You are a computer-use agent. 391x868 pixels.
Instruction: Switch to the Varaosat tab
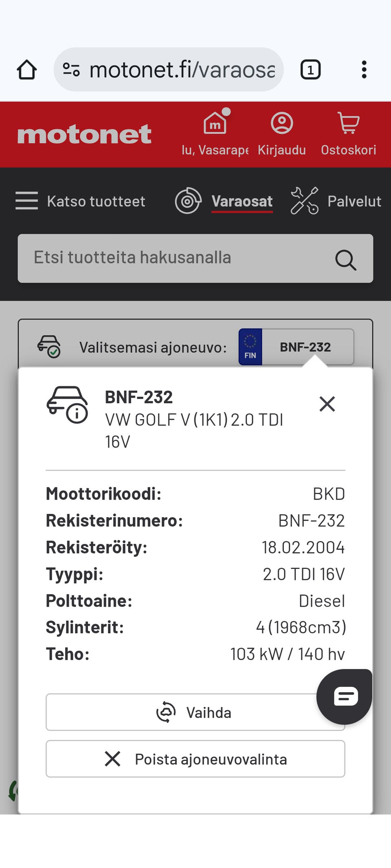(x=242, y=201)
